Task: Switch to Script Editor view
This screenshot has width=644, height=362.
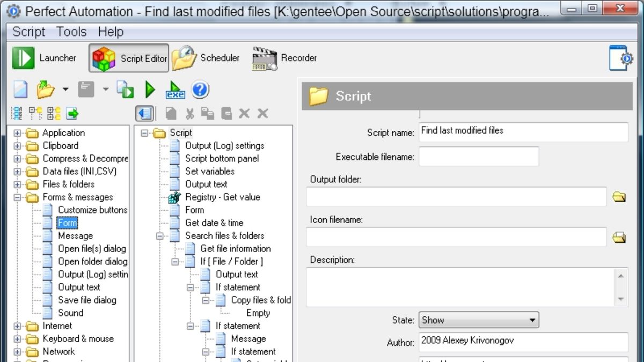Action: pos(129,58)
